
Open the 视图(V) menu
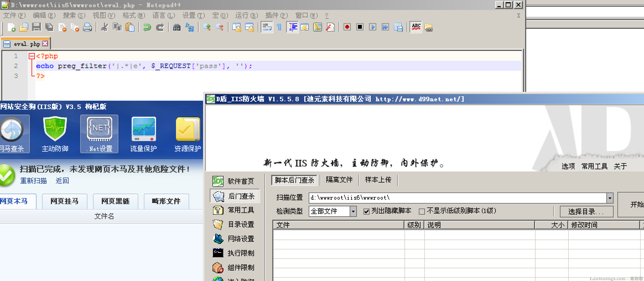[x=104, y=15]
